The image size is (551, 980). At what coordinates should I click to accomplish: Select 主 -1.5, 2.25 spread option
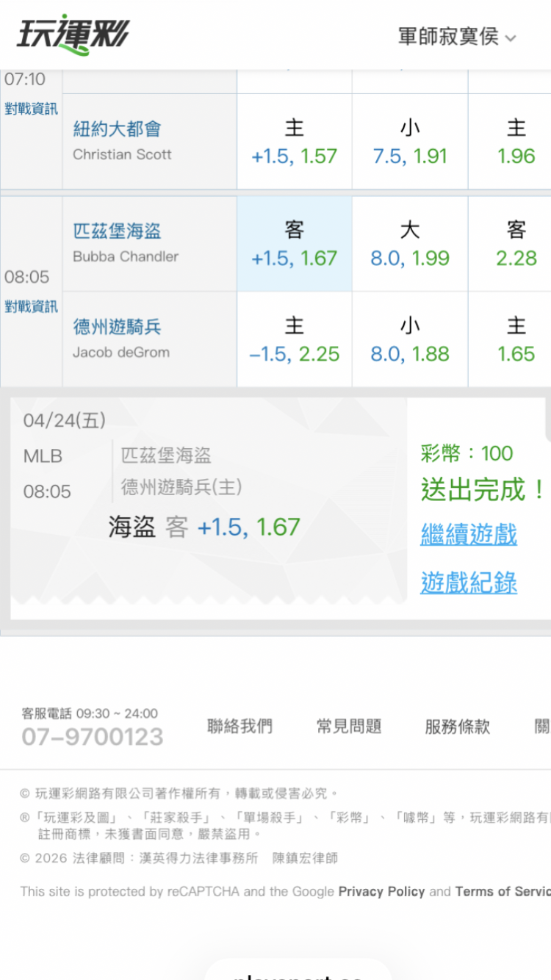[x=295, y=339]
